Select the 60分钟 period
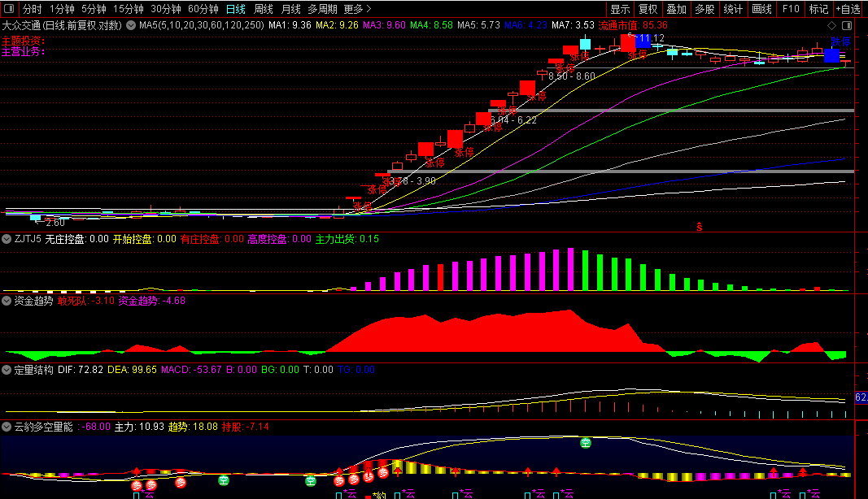 click(203, 9)
